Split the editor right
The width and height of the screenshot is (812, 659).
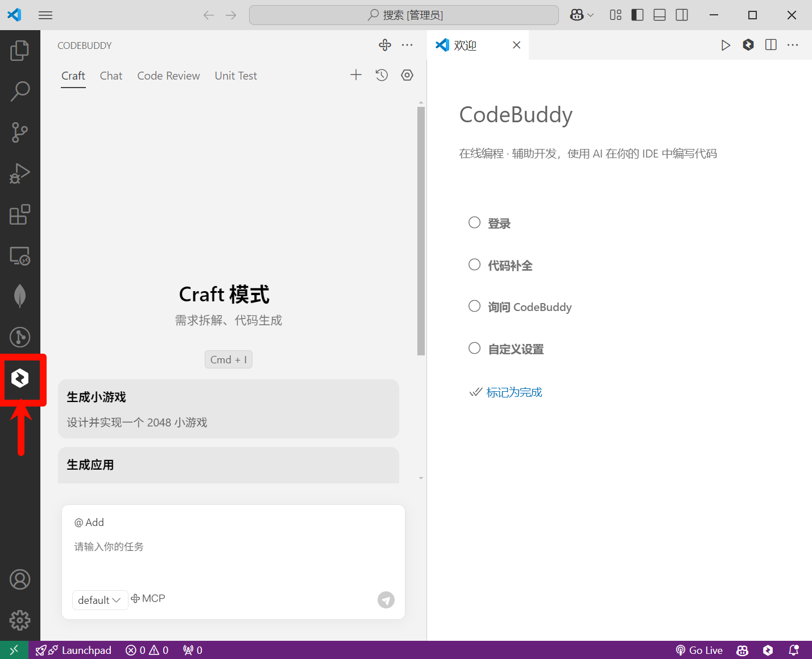pos(771,45)
